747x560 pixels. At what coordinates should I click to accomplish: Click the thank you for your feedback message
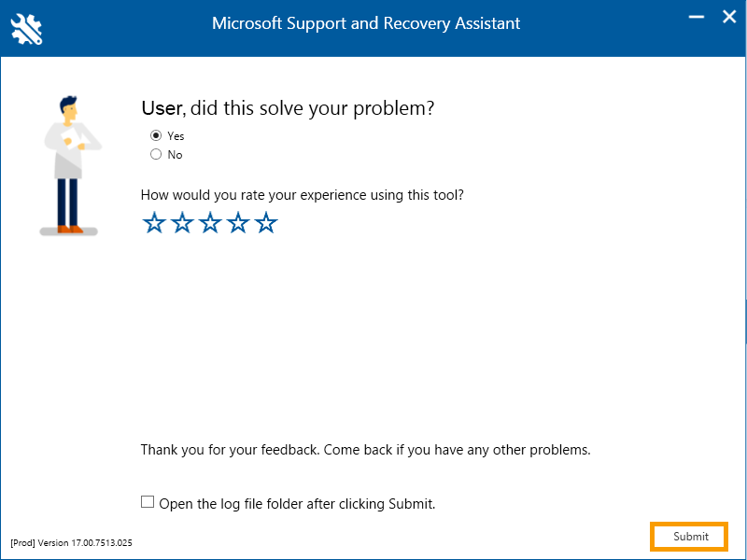[365, 450]
